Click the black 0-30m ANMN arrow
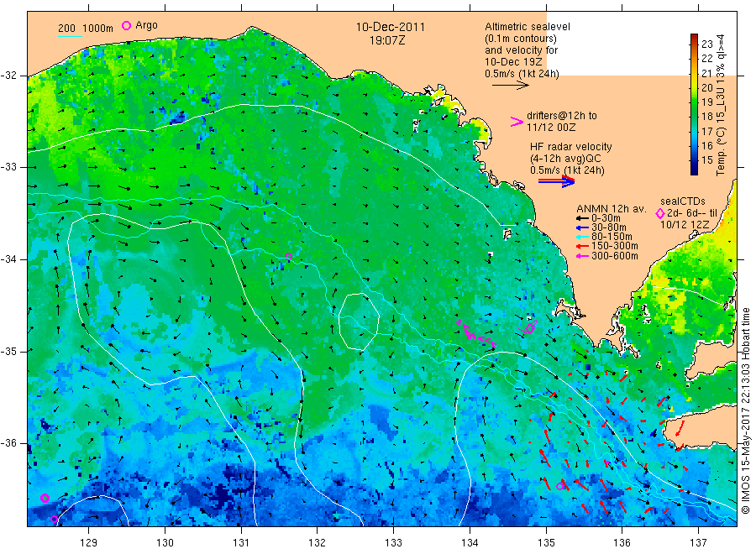This screenshot has height=554, width=756. (x=582, y=218)
